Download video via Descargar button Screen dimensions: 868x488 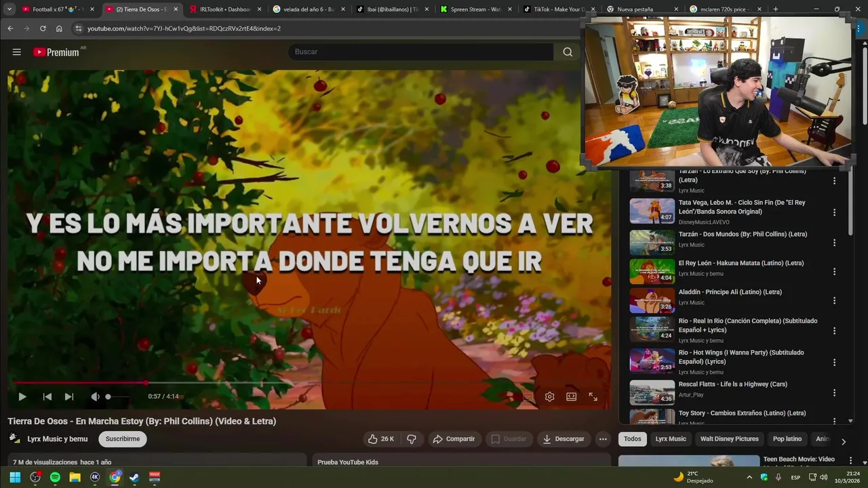point(564,439)
